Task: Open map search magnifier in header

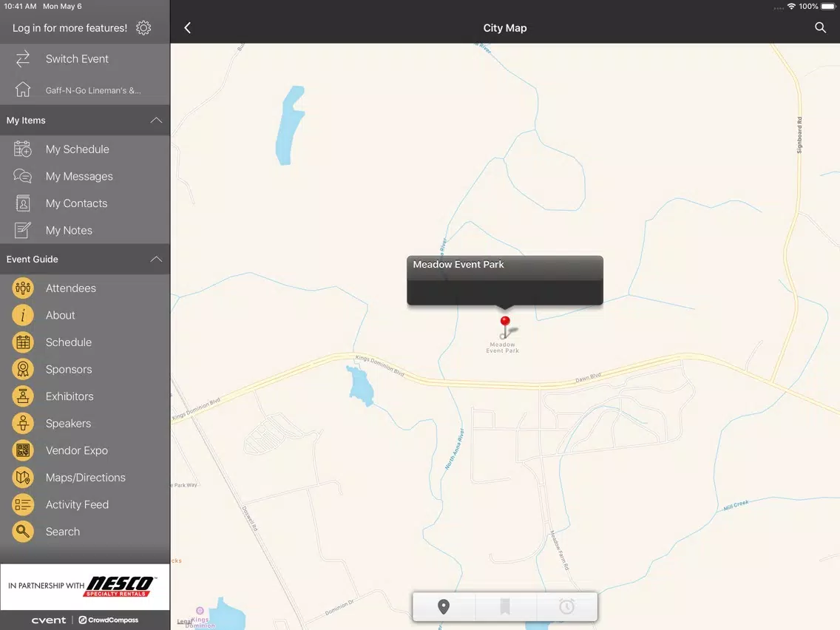Action: coord(820,28)
